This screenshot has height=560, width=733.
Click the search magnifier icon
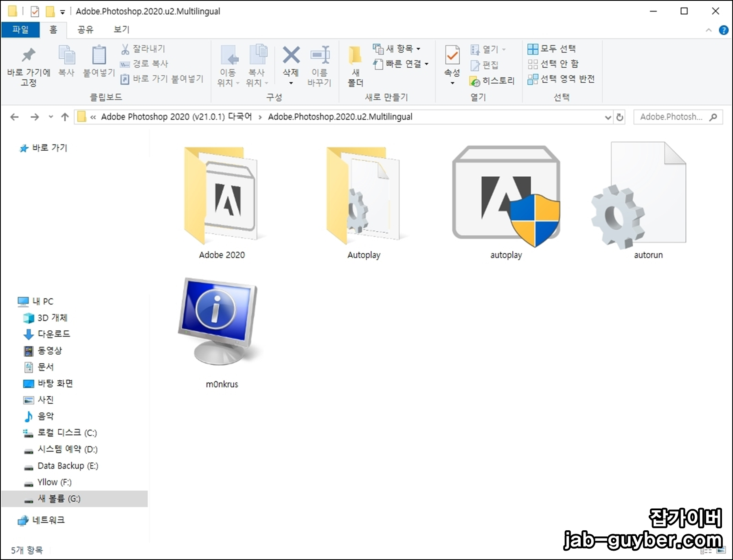713,117
